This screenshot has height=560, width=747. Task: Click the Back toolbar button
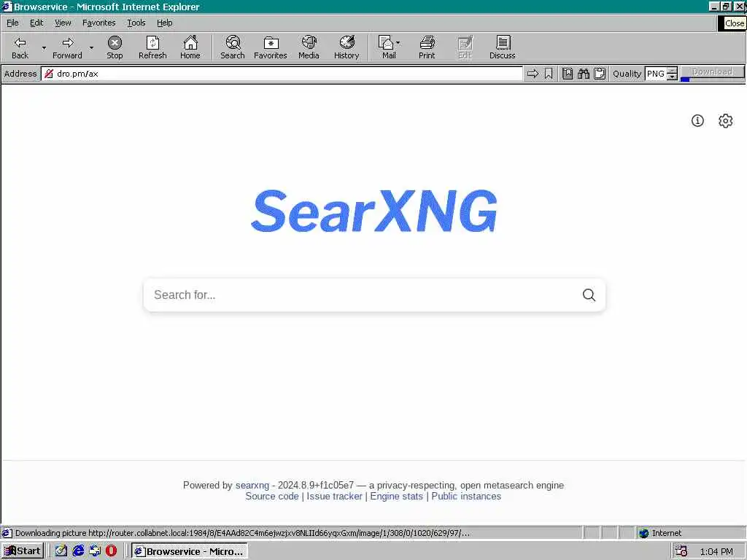pos(20,47)
